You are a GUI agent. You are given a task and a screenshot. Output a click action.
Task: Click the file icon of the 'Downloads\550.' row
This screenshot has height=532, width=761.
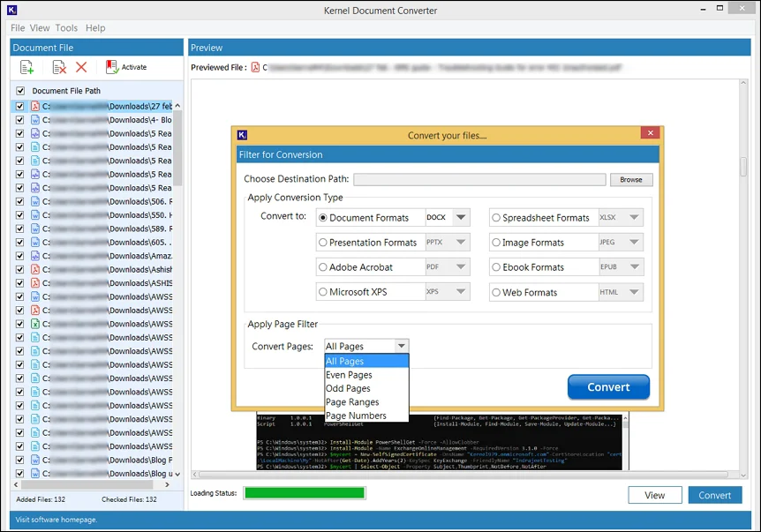click(35, 214)
